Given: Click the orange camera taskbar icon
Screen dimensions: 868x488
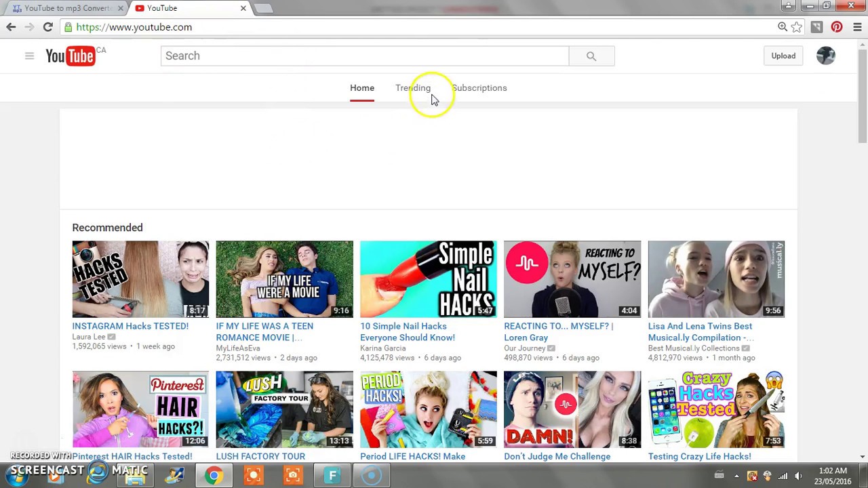Looking at the screenshot, I should point(293,475).
